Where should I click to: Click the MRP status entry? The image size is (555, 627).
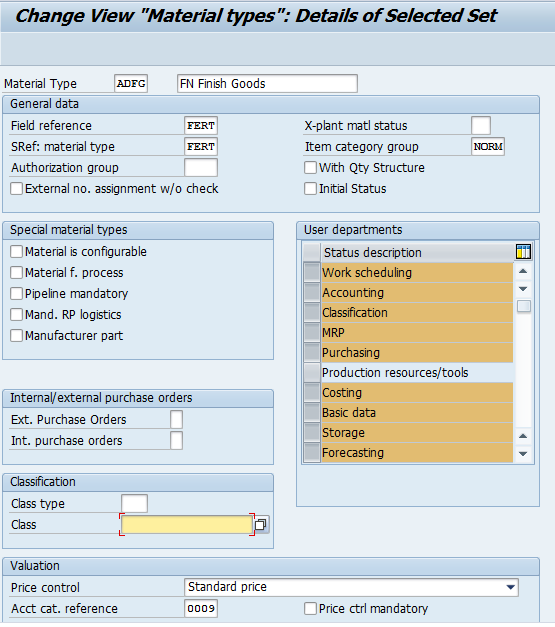pyautogui.click(x=417, y=333)
